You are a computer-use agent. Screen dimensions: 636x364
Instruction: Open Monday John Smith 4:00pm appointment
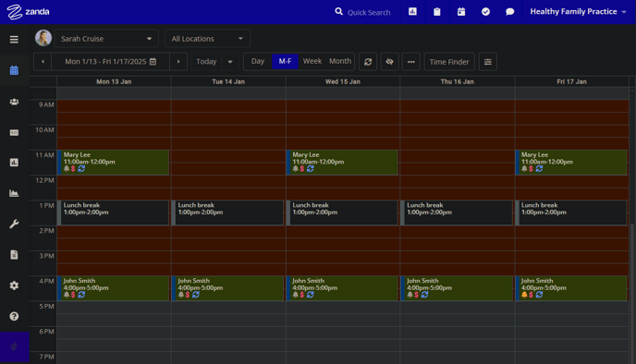coord(113,288)
